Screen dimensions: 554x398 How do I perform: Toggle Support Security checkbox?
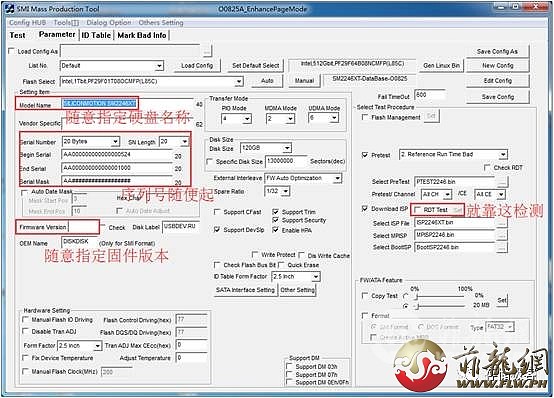275,220
